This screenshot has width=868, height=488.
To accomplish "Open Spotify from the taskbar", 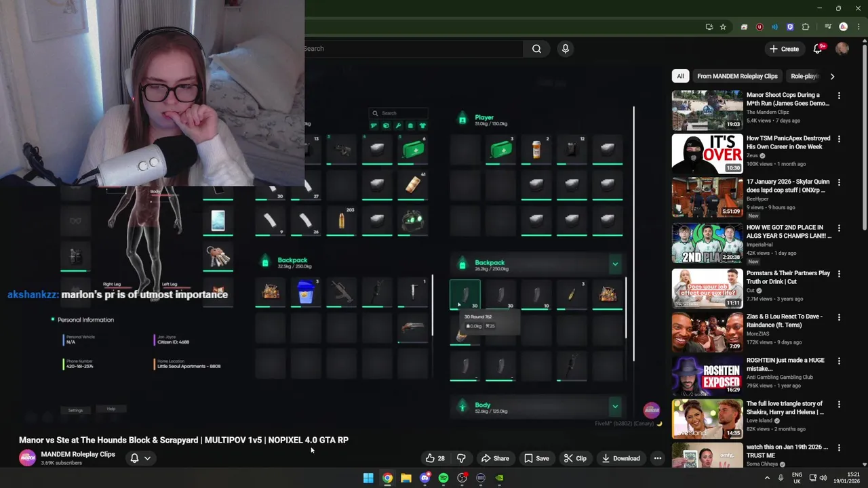I will coord(443,478).
